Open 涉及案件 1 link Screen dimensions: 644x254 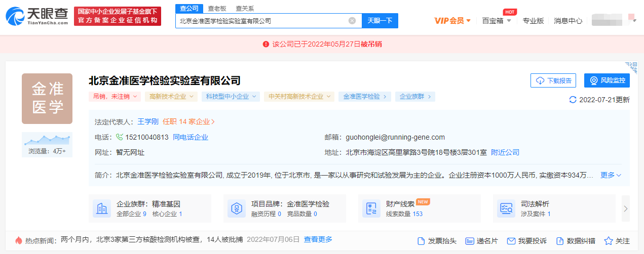point(536,214)
